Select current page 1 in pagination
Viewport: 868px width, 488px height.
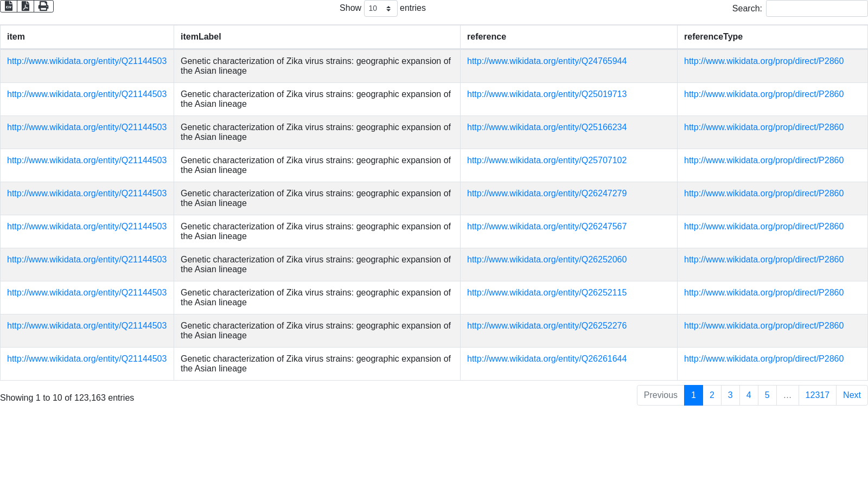pos(693,395)
